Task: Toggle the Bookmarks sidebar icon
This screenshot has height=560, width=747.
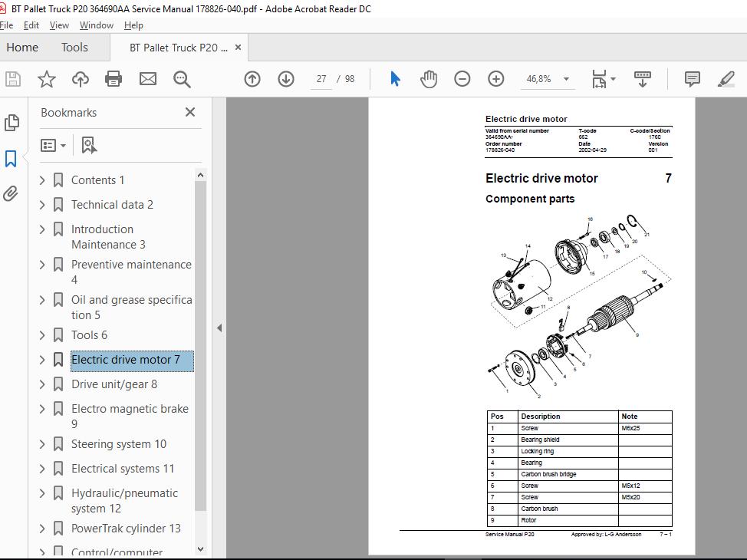Action: point(11,158)
